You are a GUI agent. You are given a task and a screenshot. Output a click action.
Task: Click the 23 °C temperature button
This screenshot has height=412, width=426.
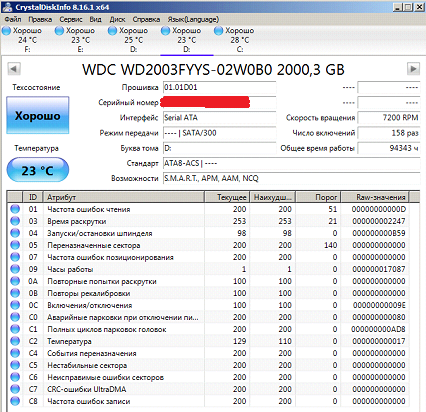point(38,170)
